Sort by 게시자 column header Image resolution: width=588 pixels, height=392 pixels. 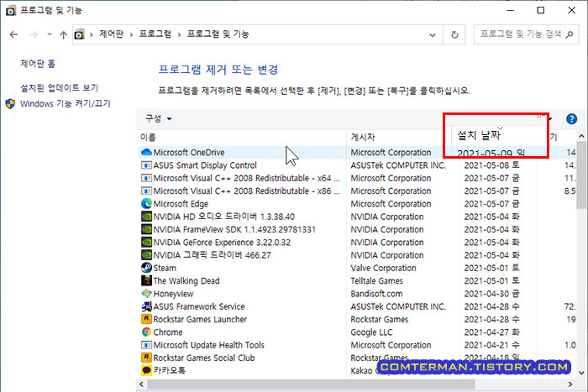[x=363, y=137]
